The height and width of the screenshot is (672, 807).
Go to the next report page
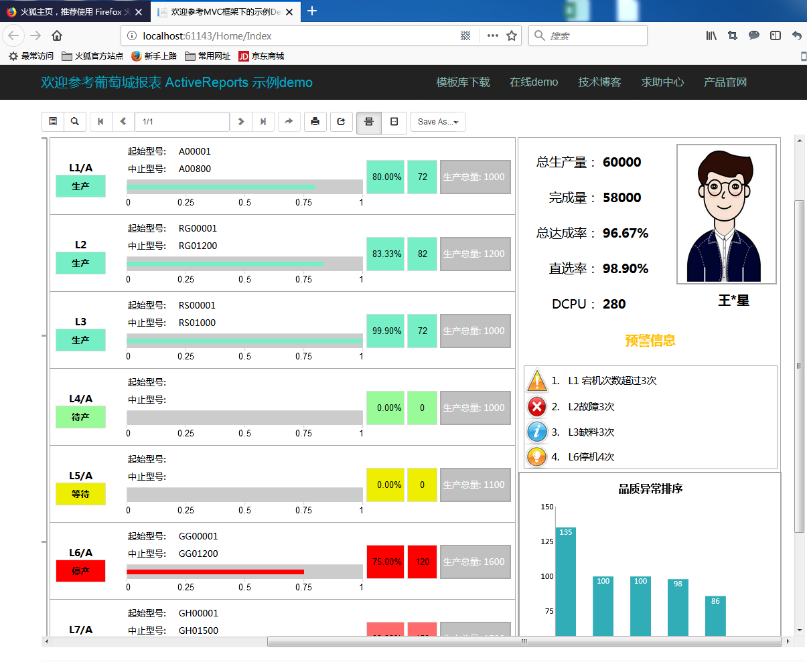pos(241,122)
